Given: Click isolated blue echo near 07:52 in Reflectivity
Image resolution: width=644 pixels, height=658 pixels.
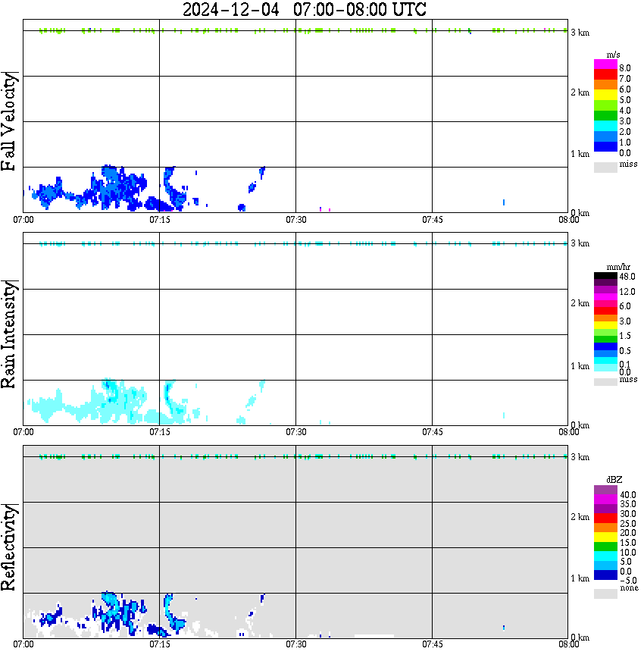Looking at the screenshot, I should coord(504,628).
